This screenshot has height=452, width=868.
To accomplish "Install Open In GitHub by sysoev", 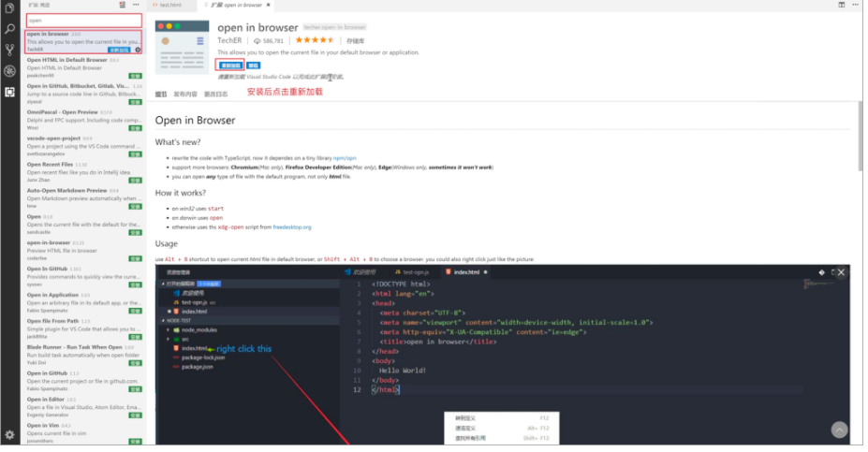I will pyautogui.click(x=135, y=284).
